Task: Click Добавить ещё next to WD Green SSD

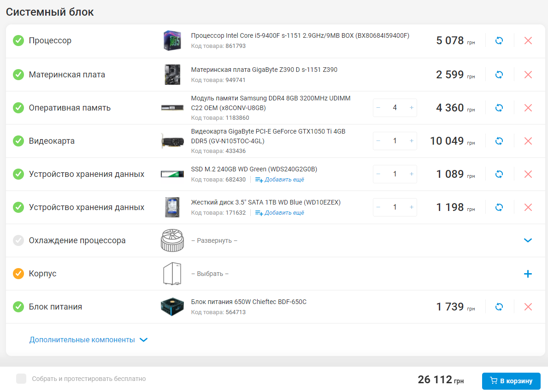Action: (x=280, y=180)
